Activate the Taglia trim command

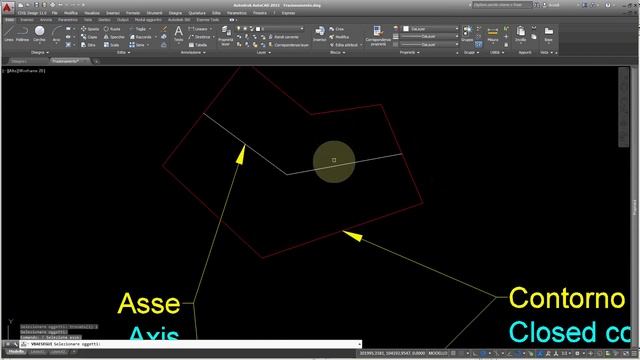click(x=138, y=29)
